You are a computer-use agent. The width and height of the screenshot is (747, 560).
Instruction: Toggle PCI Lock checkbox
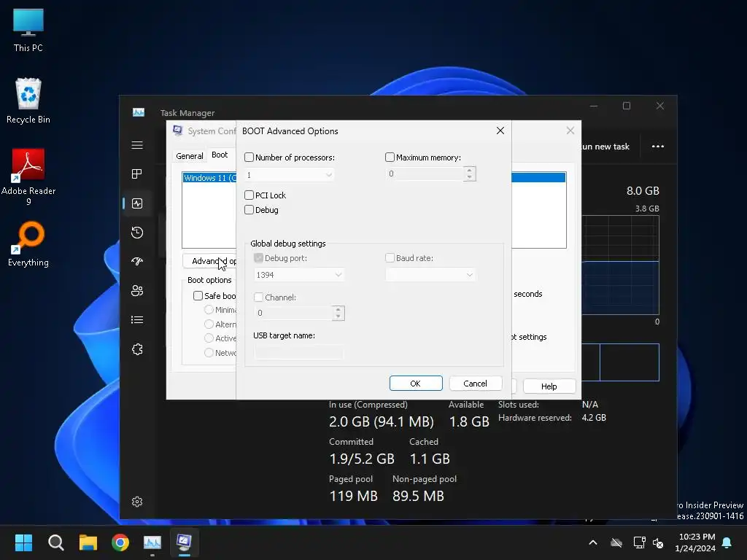pyautogui.click(x=249, y=195)
